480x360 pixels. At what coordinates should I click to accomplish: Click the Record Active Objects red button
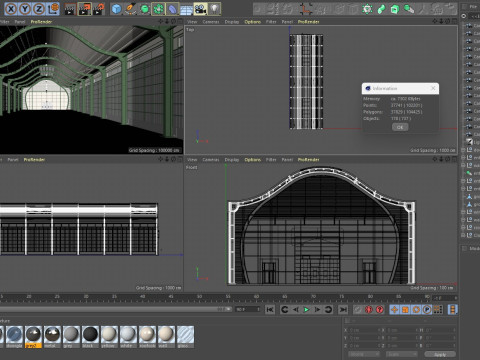[368, 310]
